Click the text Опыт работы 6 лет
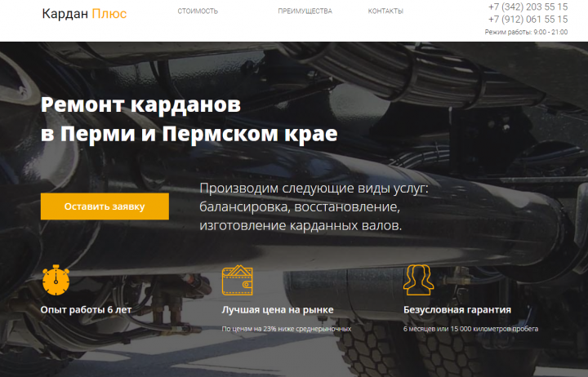588x377 pixels. (86, 310)
